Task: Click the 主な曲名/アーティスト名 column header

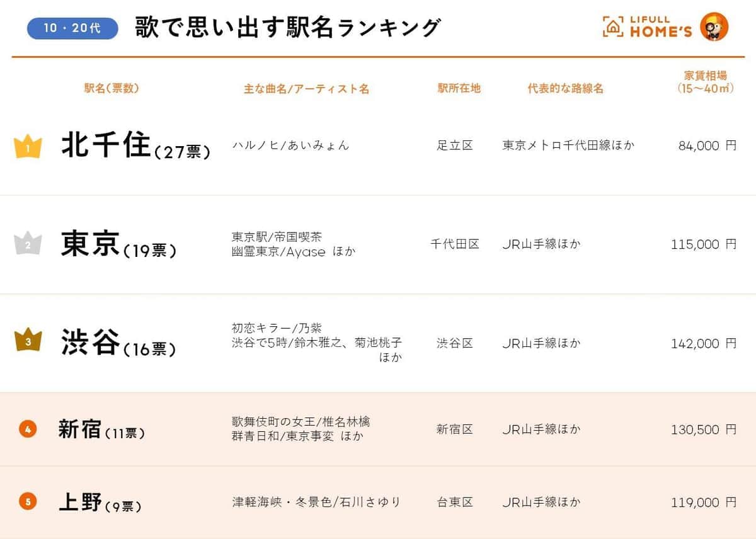Action: point(306,89)
